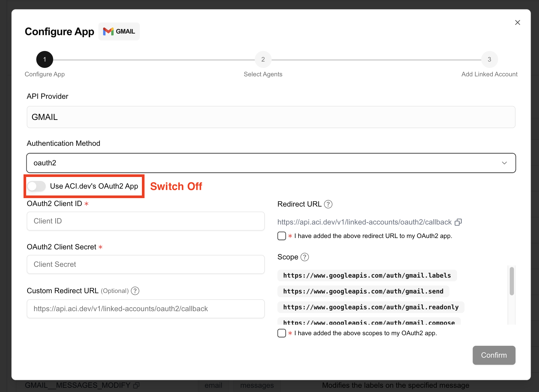Check redirect URL added confirmation box

[x=282, y=236]
